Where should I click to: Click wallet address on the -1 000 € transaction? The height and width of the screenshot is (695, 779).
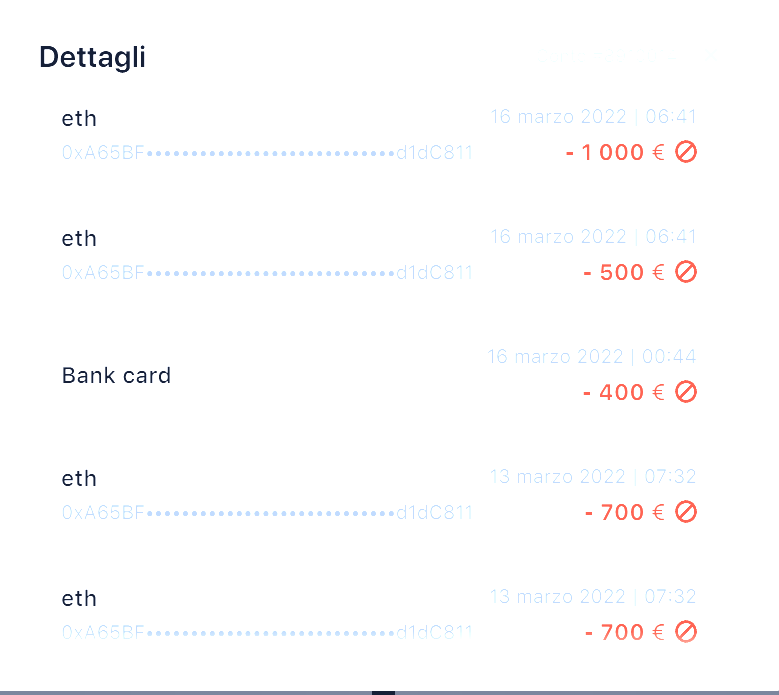(x=267, y=153)
